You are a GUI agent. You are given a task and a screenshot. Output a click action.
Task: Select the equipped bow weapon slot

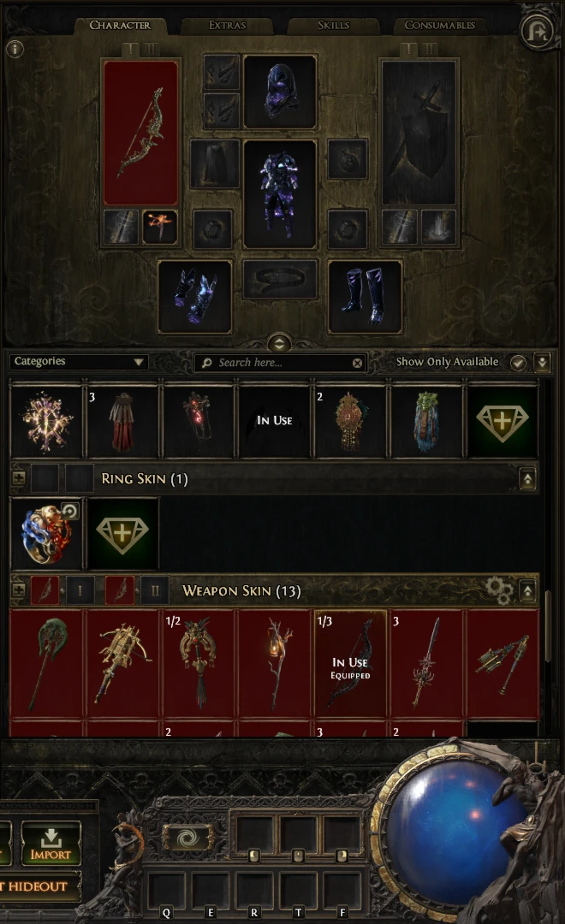click(141, 133)
